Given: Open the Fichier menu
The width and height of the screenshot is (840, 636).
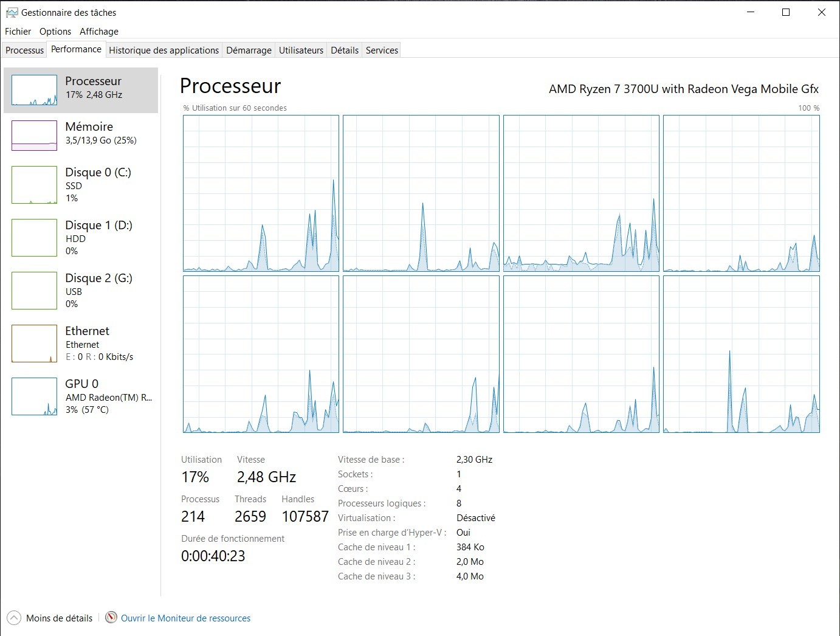Looking at the screenshot, I should [18, 32].
